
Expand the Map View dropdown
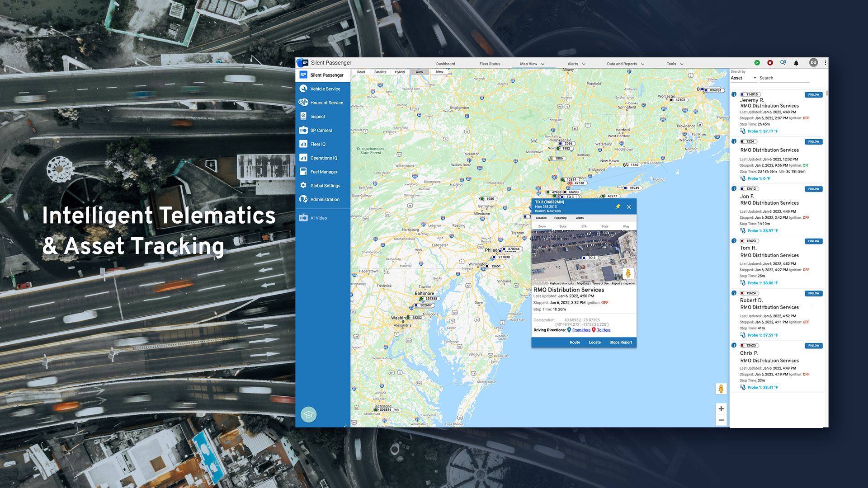tap(531, 64)
